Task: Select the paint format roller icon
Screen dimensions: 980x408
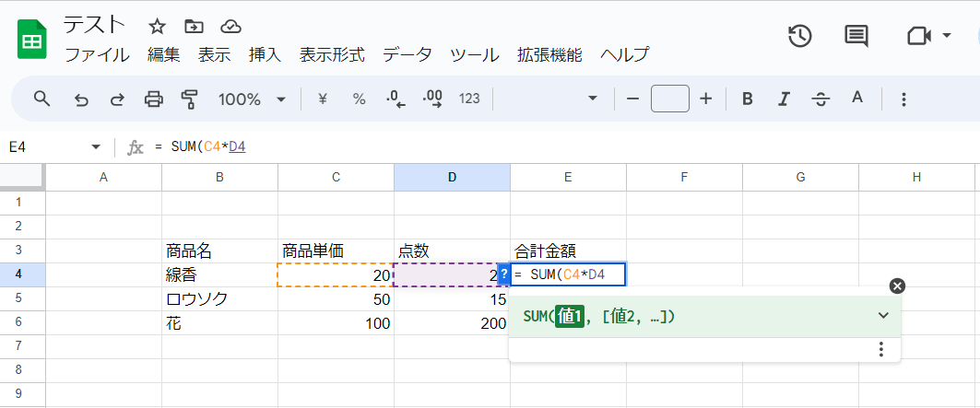Action: pyautogui.click(x=190, y=99)
